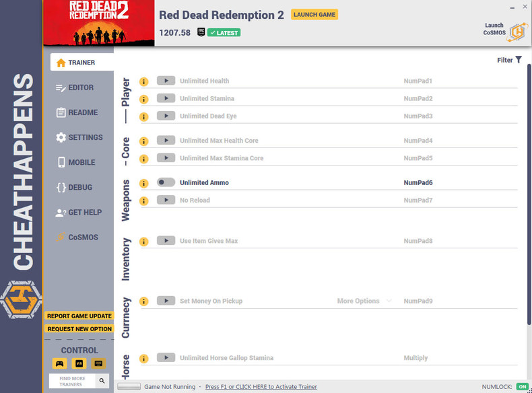Image resolution: width=532 pixels, height=393 pixels.
Task: Click the Launch CoSMOS hexagon icon
Action: (x=517, y=32)
